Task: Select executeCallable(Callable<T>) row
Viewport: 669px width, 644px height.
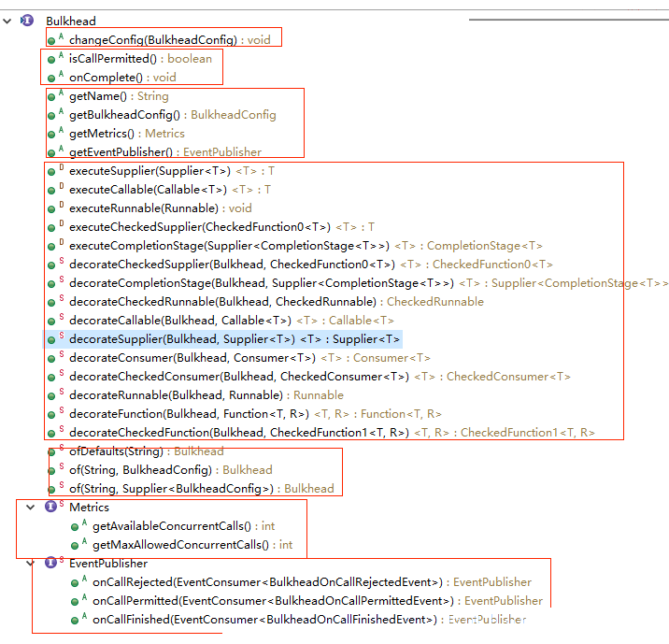Action: 170,190
